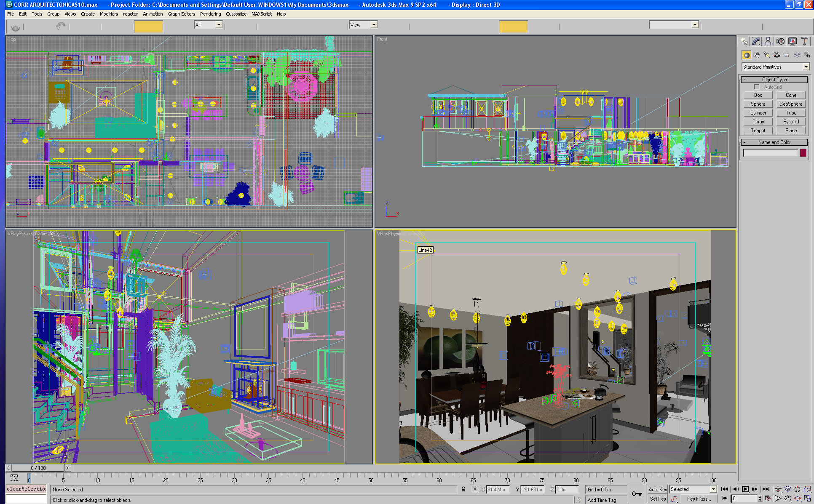The width and height of the screenshot is (814, 504).
Task: Open the Rendering menu
Action: point(210,14)
